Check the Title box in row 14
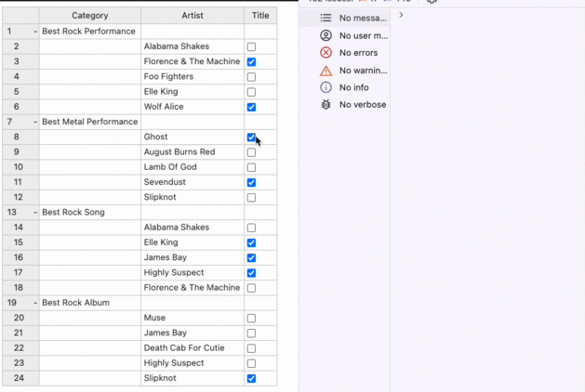585x392 pixels. click(251, 228)
